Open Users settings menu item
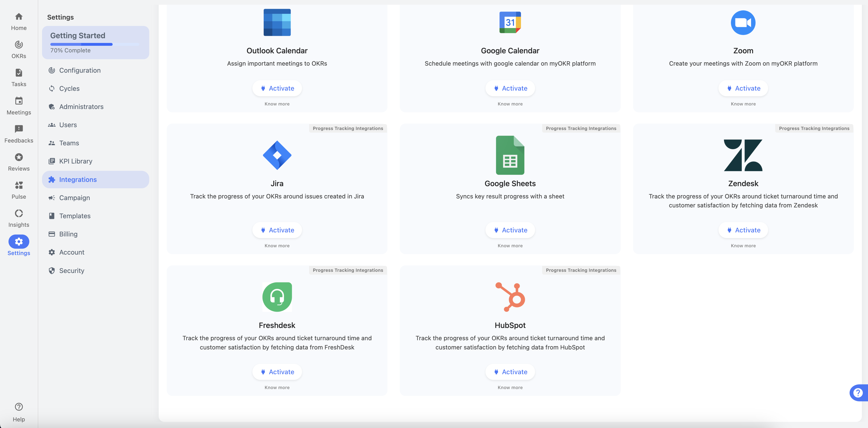 point(95,125)
